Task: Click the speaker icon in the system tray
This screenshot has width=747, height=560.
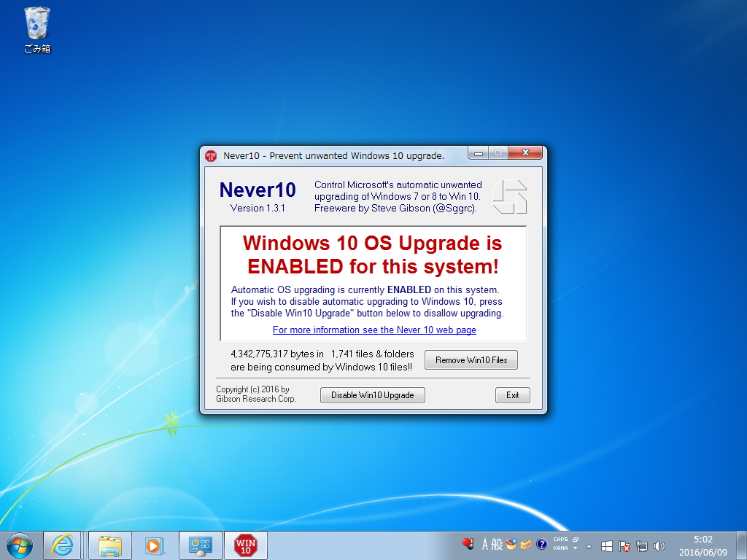Action: coord(659,545)
